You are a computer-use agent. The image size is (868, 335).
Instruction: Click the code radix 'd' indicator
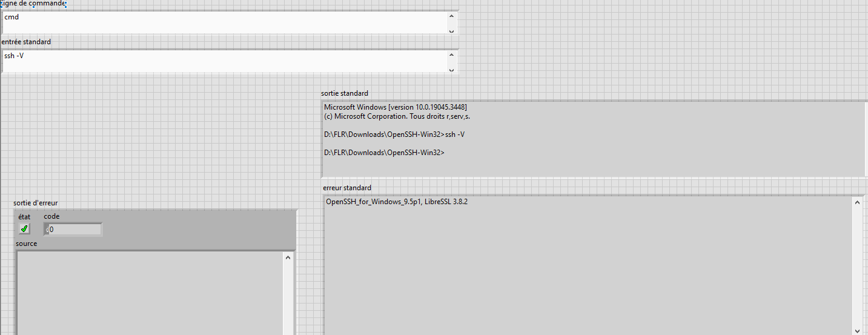[x=47, y=230]
